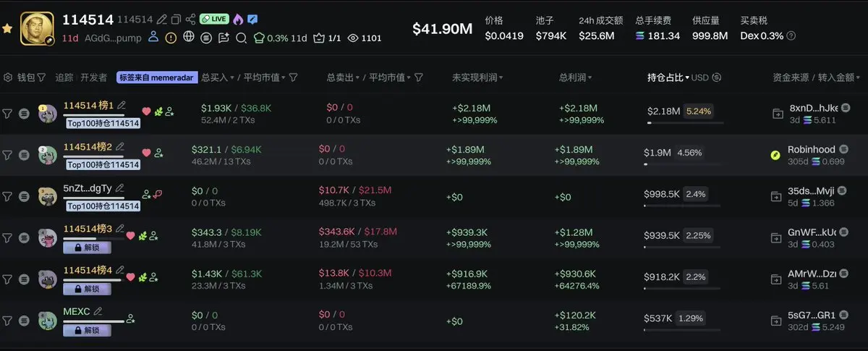Click the 解锁 unlock button under 114514榜3
868x351 pixels.
point(87,248)
